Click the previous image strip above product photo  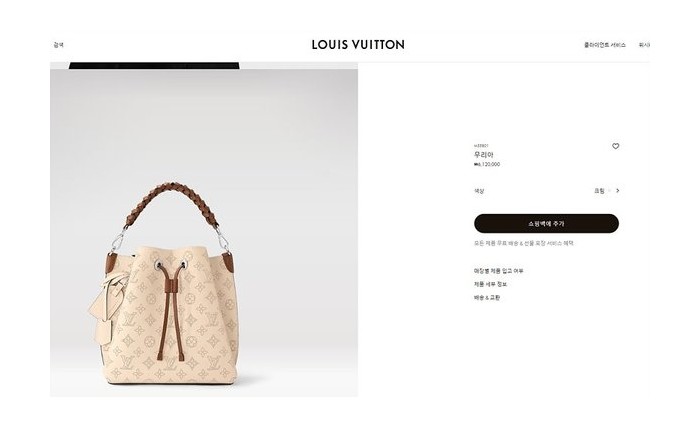click(154, 66)
